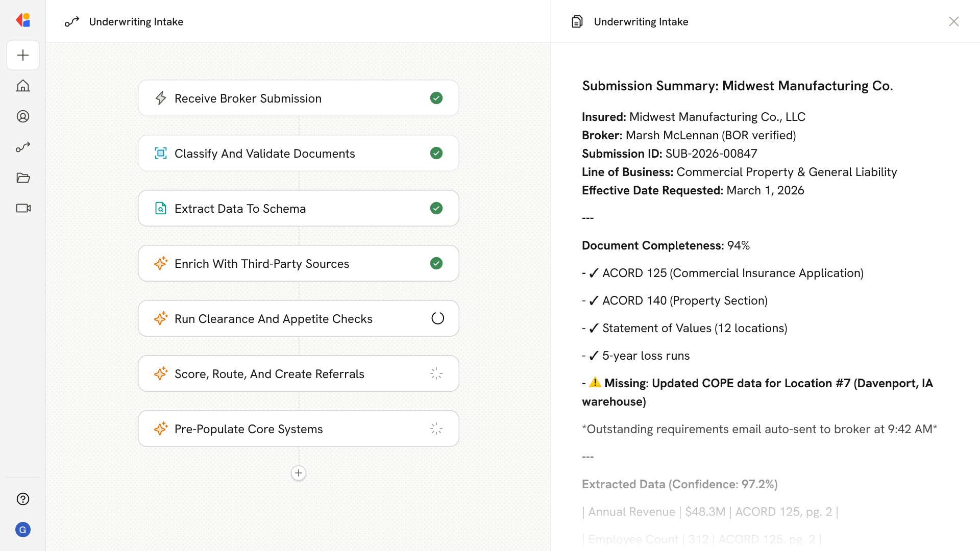This screenshot has height=551, width=980.
Task: Click green checkmark on Enrich Third-Party step
Action: (x=436, y=263)
